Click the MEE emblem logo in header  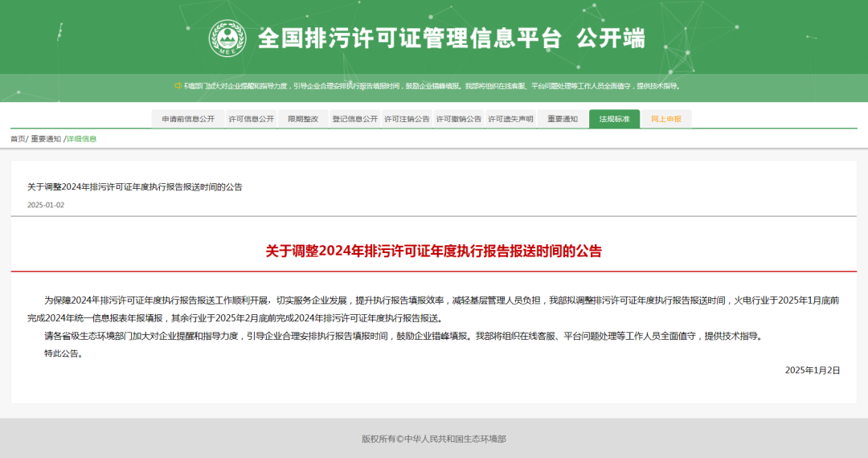(227, 39)
